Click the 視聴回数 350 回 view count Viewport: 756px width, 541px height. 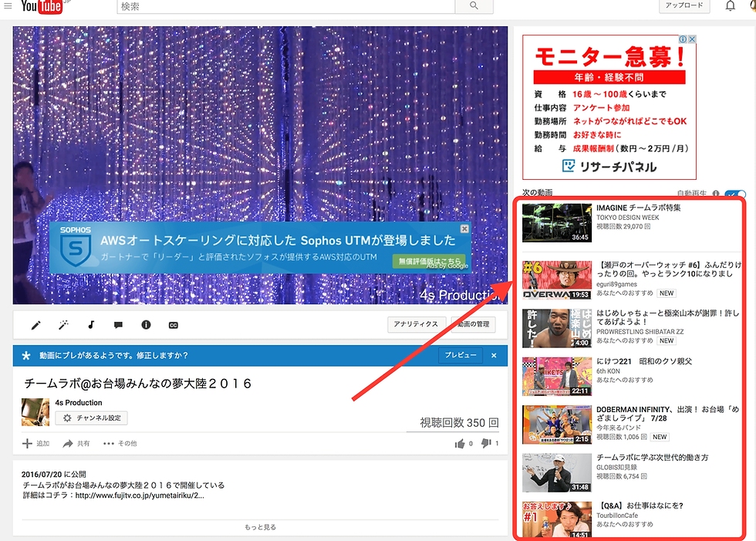point(459,423)
